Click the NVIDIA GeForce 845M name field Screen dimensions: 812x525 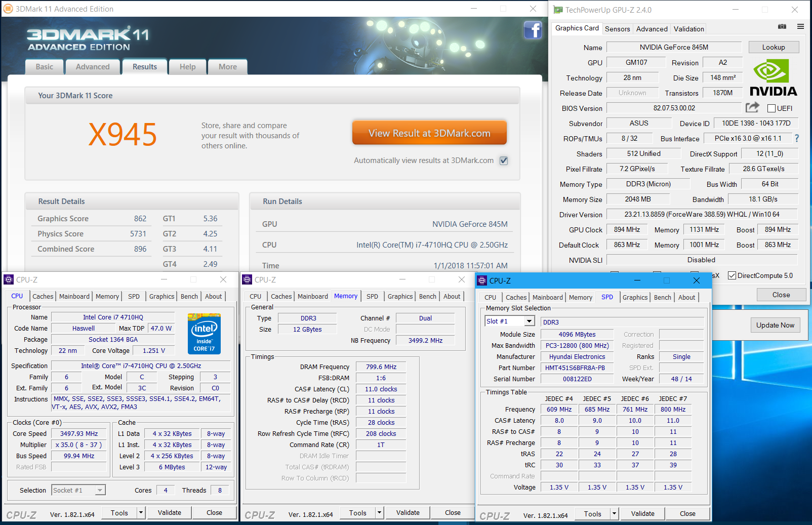[674, 47]
